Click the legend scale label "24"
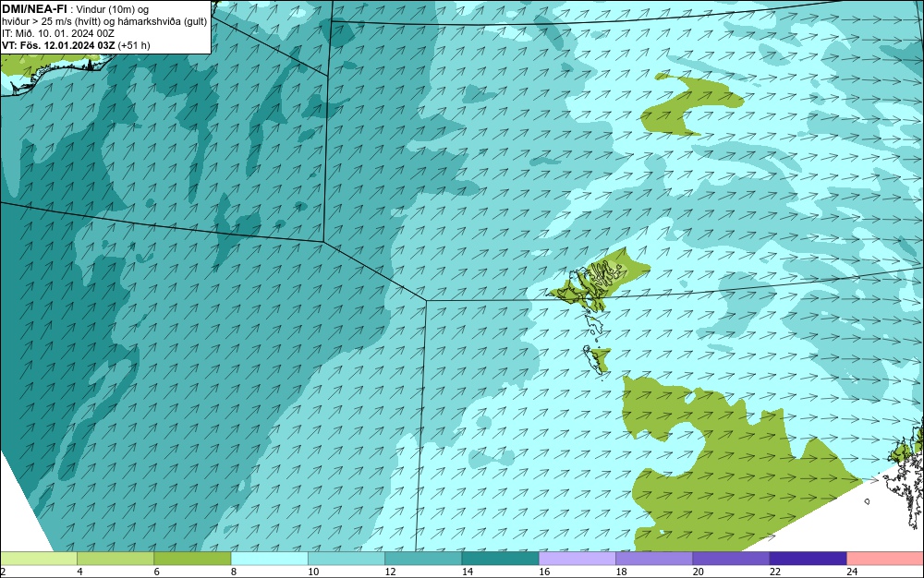Viewport: 924px width, 578px height. coord(852,572)
